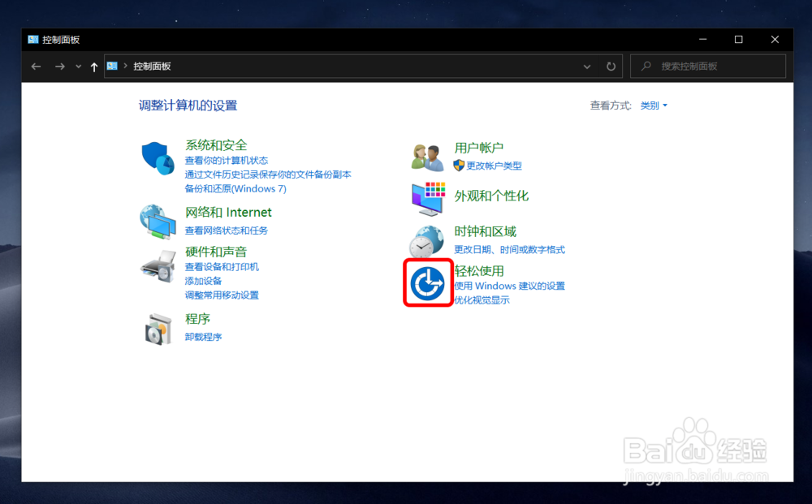Go forward with the right arrow
The height and width of the screenshot is (504, 812).
[60, 67]
